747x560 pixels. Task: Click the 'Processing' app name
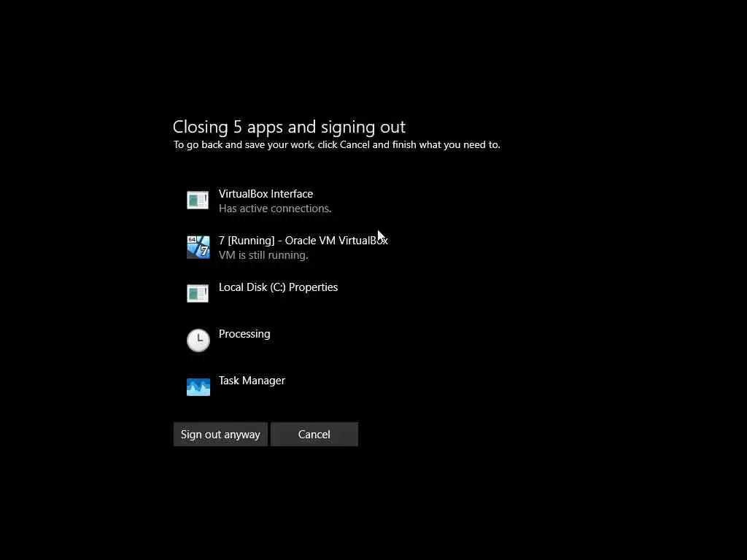pos(244,334)
